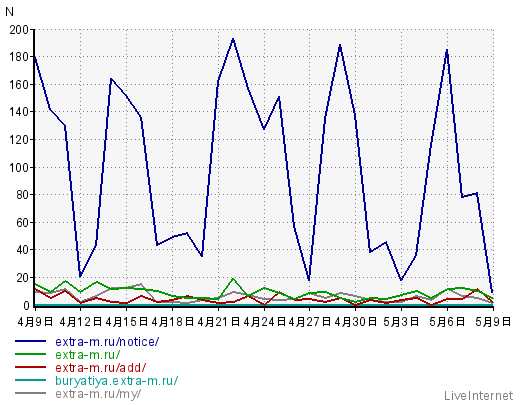Click the 4月30日 date axis label
Viewport: 520px width, 405px height.
point(356,321)
